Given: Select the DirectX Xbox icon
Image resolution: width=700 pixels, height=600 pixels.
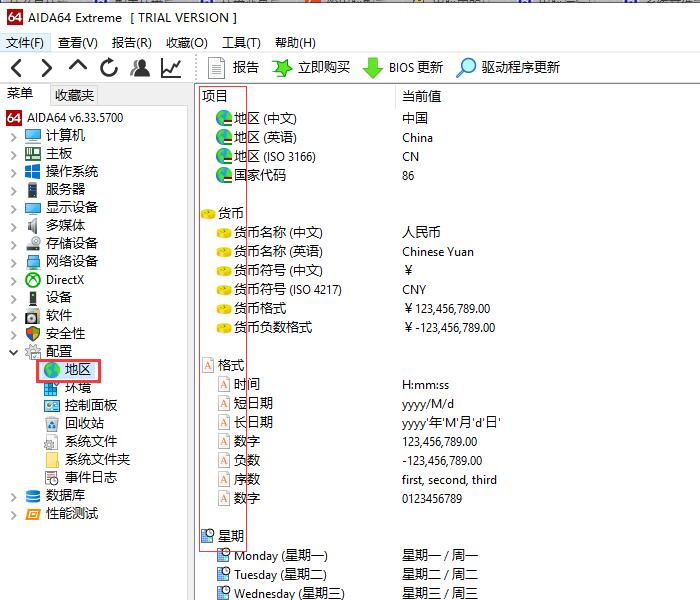Looking at the screenshot, I should (x=33, y=280).
